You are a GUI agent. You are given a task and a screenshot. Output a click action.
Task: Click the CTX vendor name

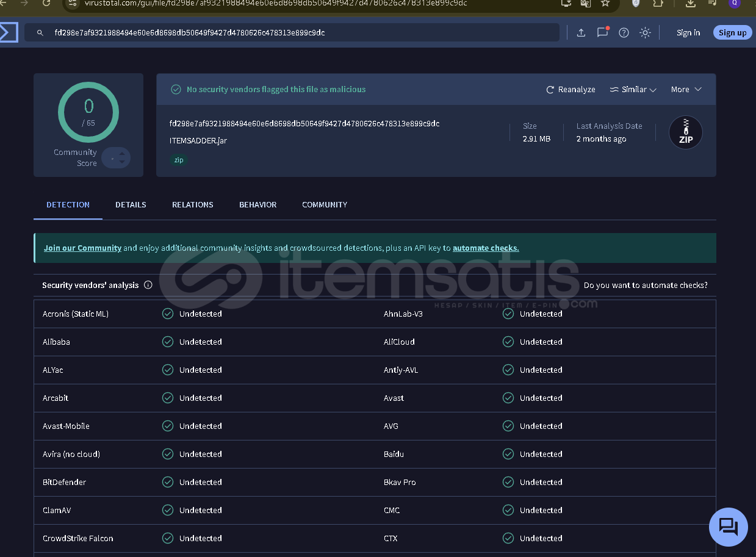click(391, 538)
